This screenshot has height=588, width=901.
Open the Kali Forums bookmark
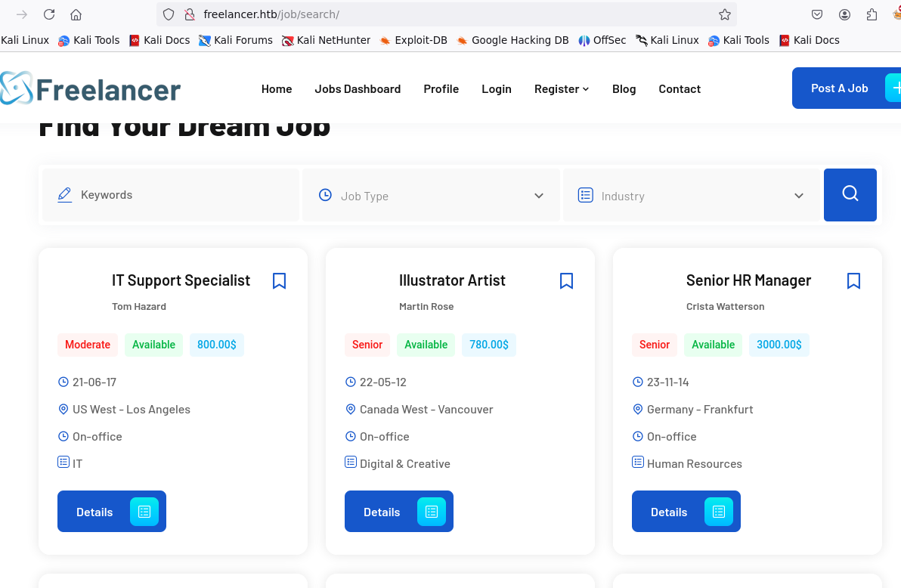[236, 40]
